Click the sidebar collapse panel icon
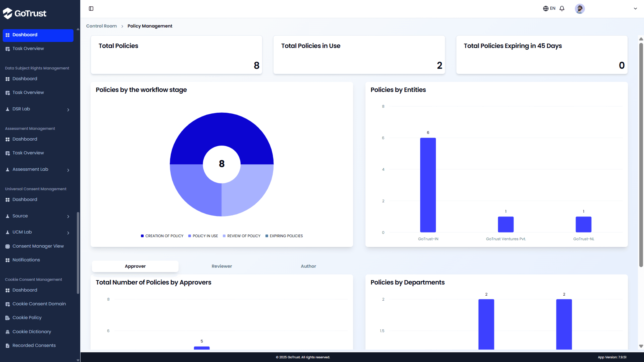 coord(91,9)
